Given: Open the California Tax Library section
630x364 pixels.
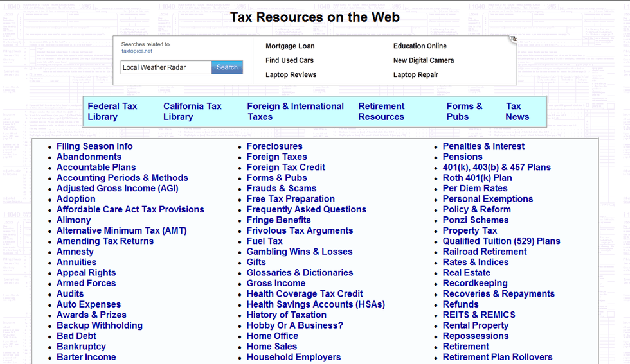Looking at the screenshot, I should [192, 112].
